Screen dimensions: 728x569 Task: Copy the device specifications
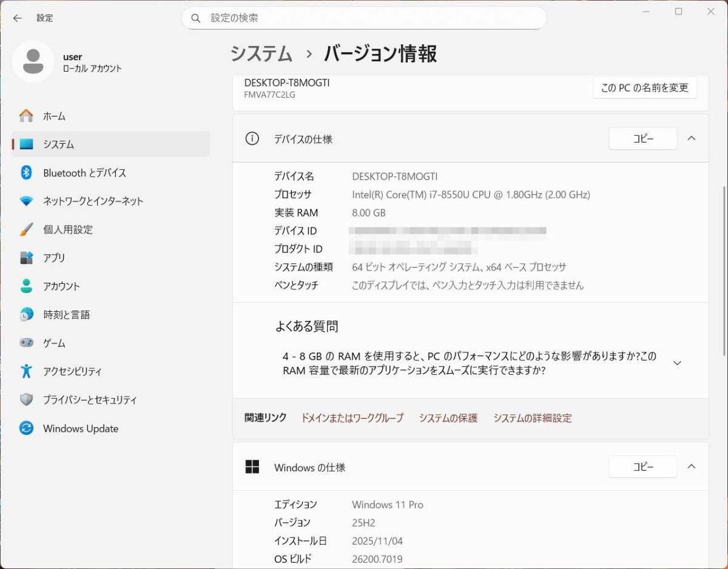coord(642,138)
